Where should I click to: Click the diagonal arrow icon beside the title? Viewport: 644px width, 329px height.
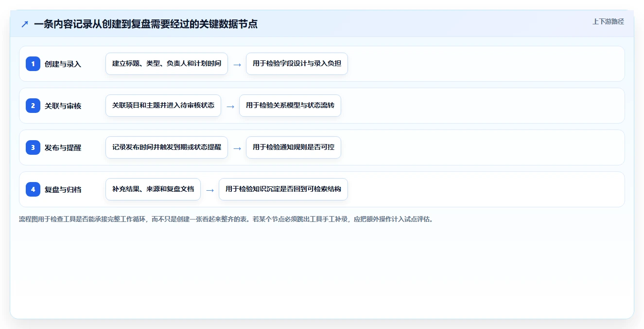pos(25,24)
